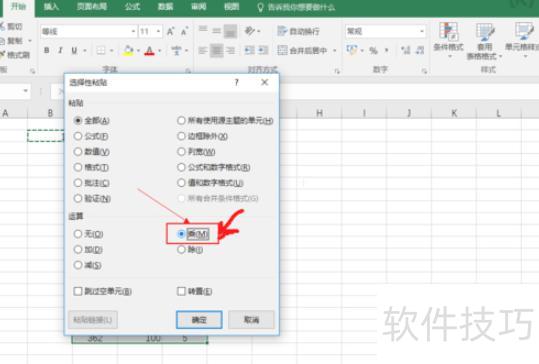Image resolution: width=539 pixels, height=364 pixels.
Task: Check Skip blanks (跳过空单元)
Action: 78,291
